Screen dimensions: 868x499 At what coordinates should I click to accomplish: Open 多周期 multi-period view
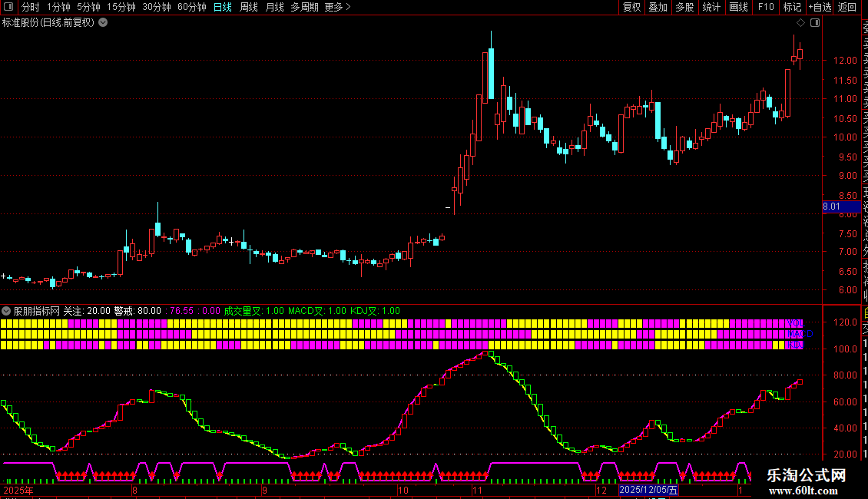[x=304, y=7]
